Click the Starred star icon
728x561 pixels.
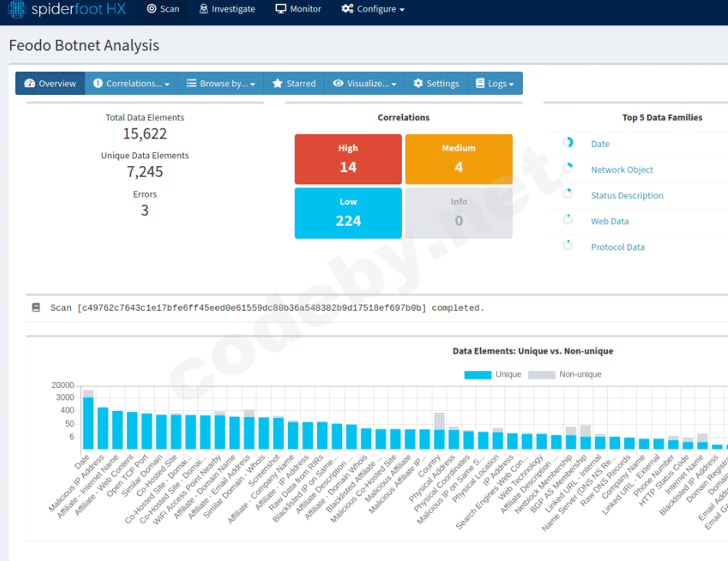tap(277, 83)
